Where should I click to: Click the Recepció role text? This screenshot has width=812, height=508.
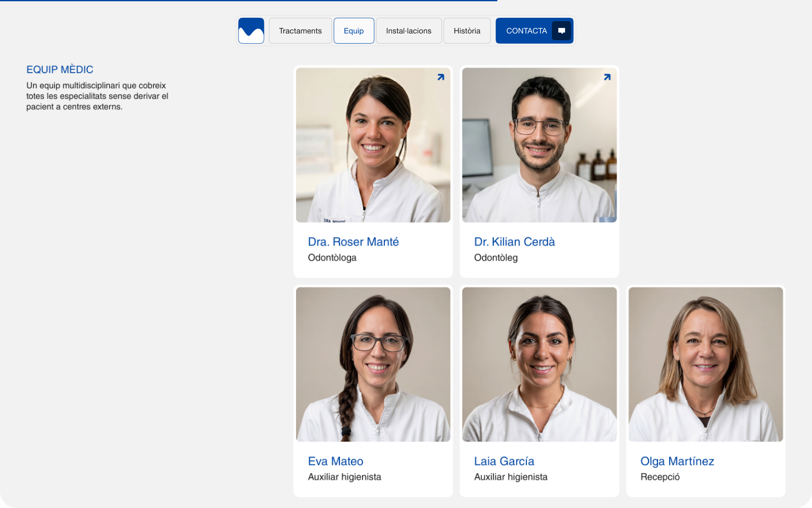(x=660, y=477)
